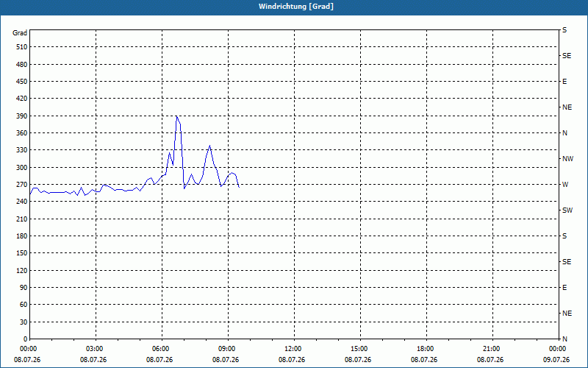
Task: Click the 09.07.26 date label
Action: coord(556,360)
